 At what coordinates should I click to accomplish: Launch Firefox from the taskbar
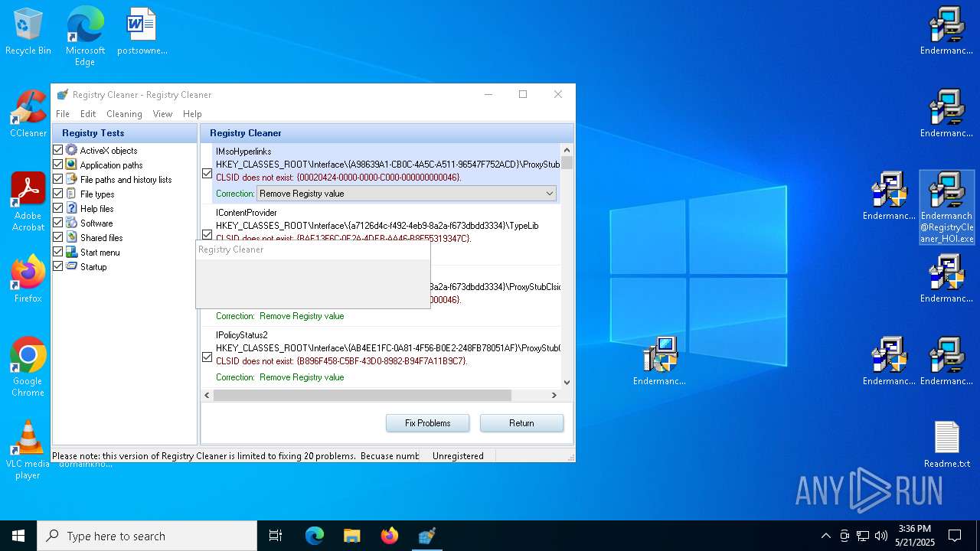click(389, 536)
